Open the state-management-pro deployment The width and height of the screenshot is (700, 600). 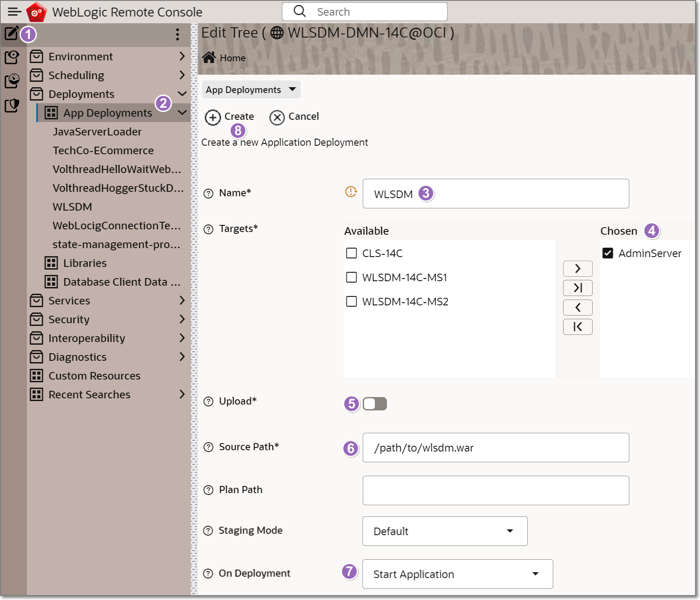click(x=116, y=244)
